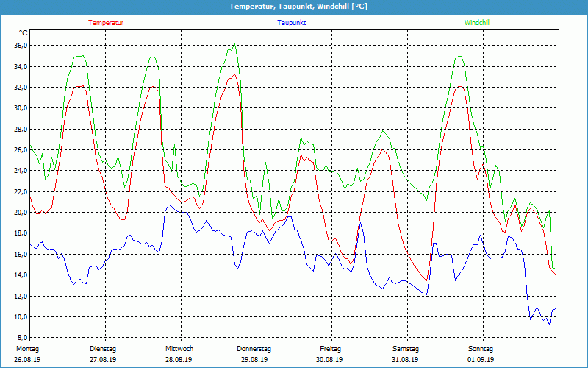Click the 16,0 y-axis value
The image size is (588, 368).
(x=21, y=254)
